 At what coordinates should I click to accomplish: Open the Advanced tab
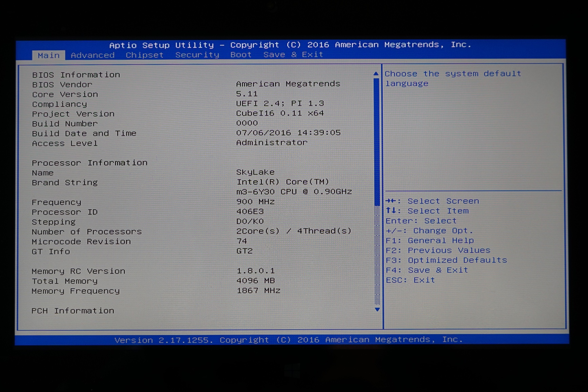click(x=92, y=55)
